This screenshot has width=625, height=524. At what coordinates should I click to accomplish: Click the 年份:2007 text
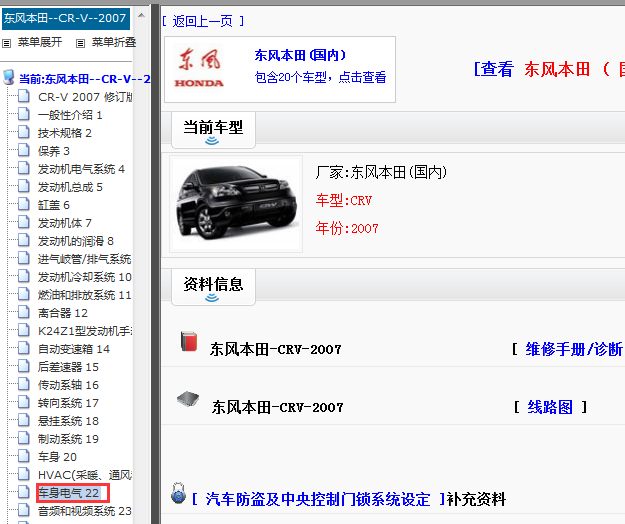(347, 228)
